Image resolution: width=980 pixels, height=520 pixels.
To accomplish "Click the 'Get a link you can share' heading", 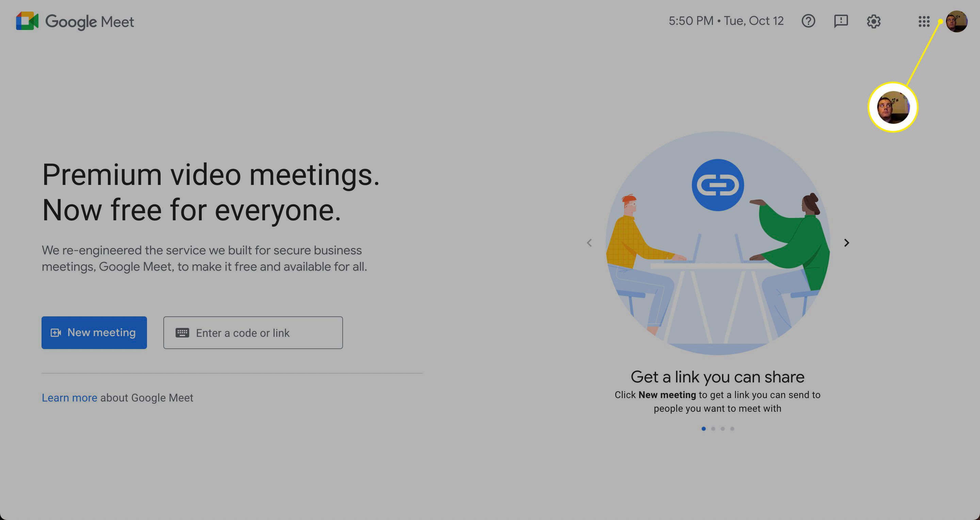I will click(718, 377).
